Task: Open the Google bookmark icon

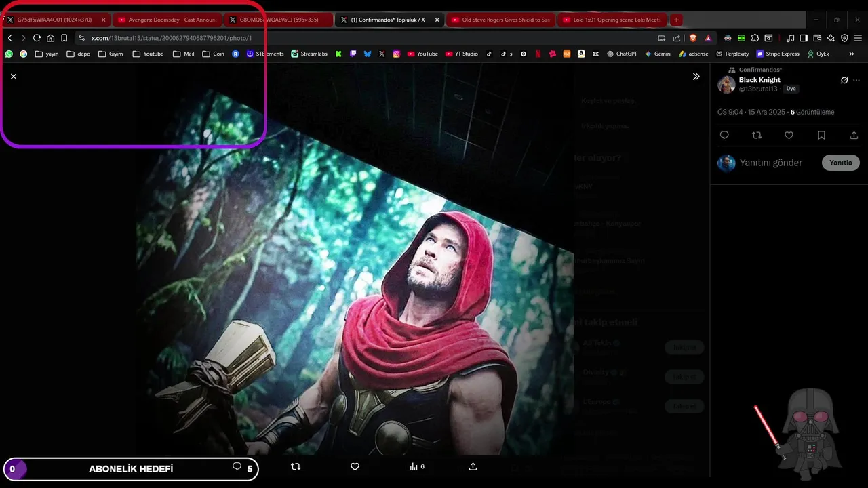Action: (24, 54)
